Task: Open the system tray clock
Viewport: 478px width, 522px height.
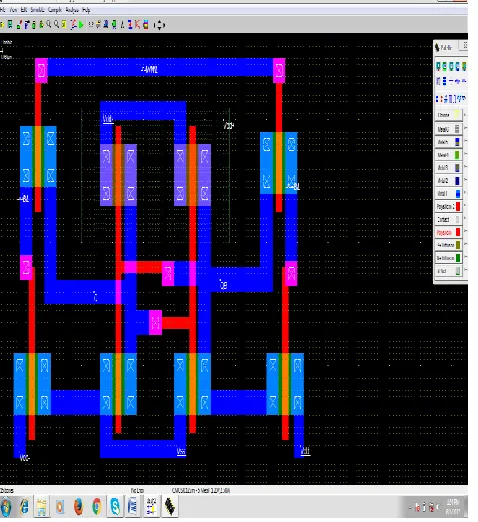Action: coord(453,507)
